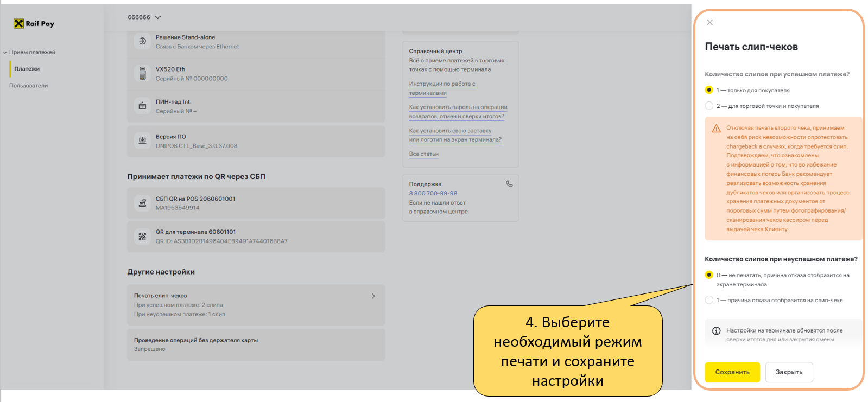Click the PIN-pad Int. icon
The image size is (868, 402).
[142, 106]
